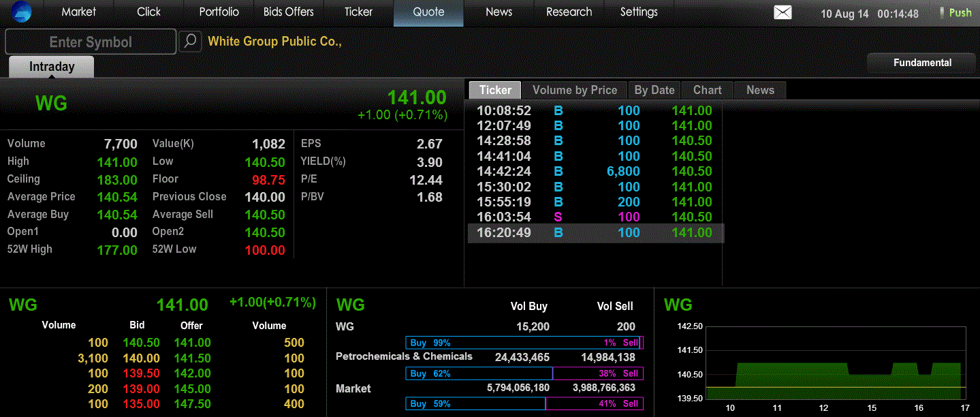This screenshot has width=980, height=417.
Task: Click the Enter Symbol input field
Action: pyautogui.click(x=91, y=42)
